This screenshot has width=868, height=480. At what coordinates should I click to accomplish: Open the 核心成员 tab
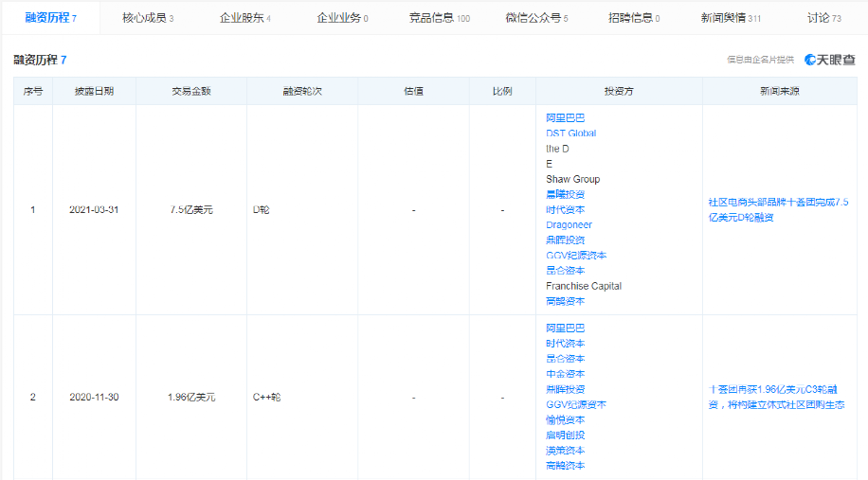pos(148,18)
